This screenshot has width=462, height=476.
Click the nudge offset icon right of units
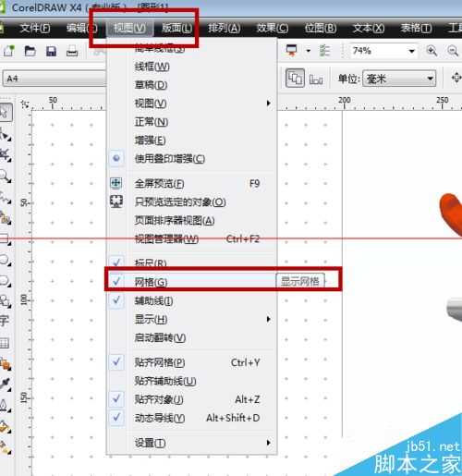click(456, 78)
